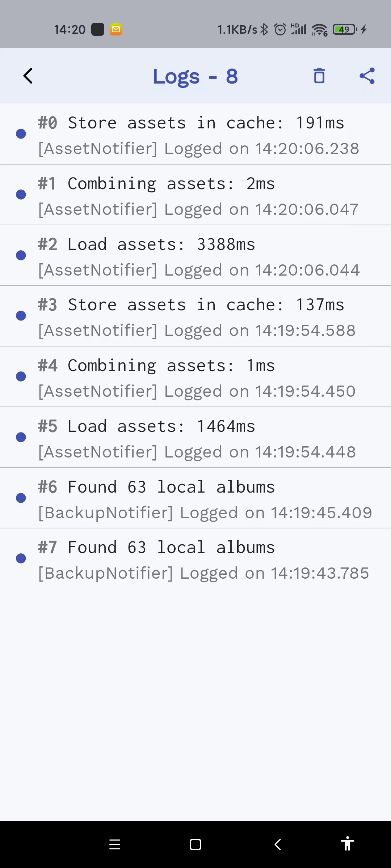Tap the accessibility shortcut in the navigation bar

[x=347, y=844]
